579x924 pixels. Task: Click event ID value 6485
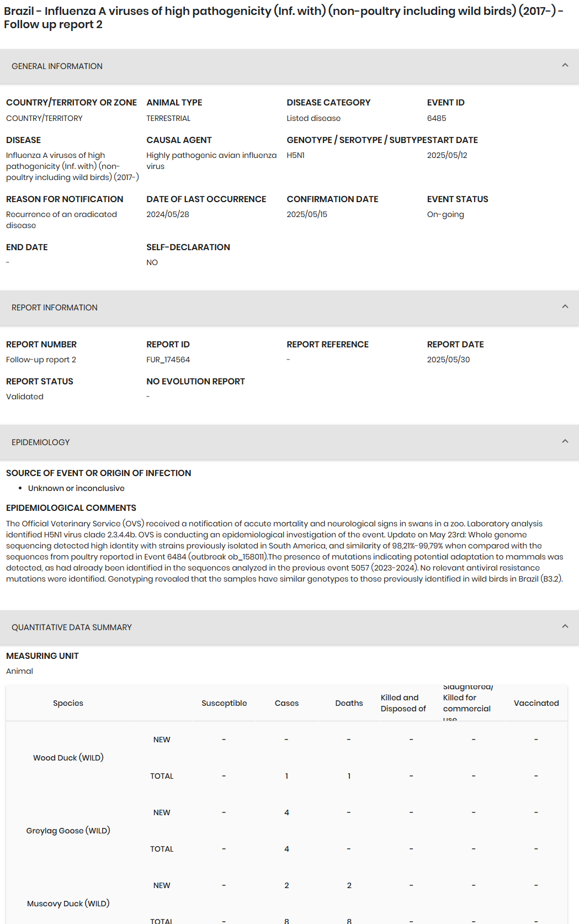pos(437,118)
